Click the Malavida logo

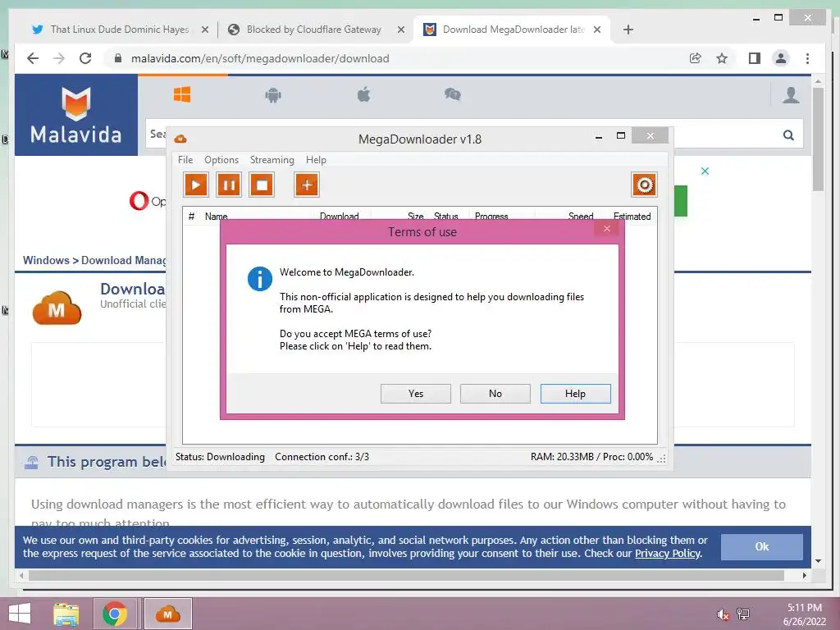(76, 115)
